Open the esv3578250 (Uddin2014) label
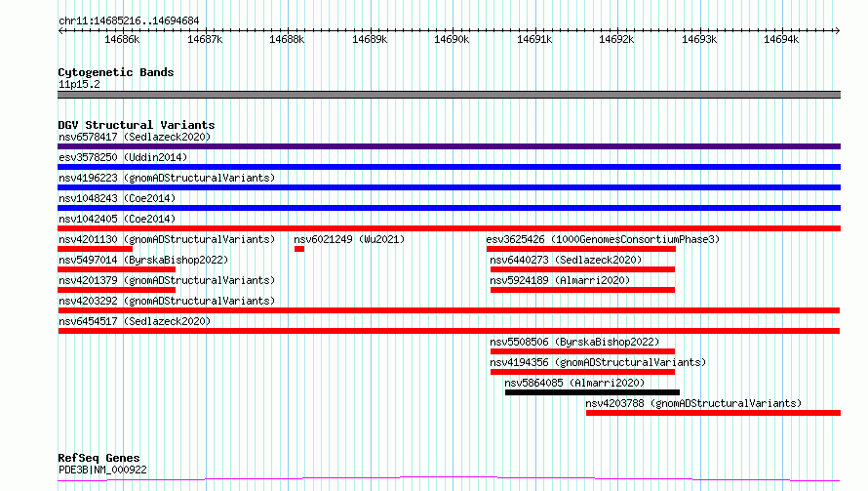This screenshot has width=868, height=491. click(x=123, y=157)
